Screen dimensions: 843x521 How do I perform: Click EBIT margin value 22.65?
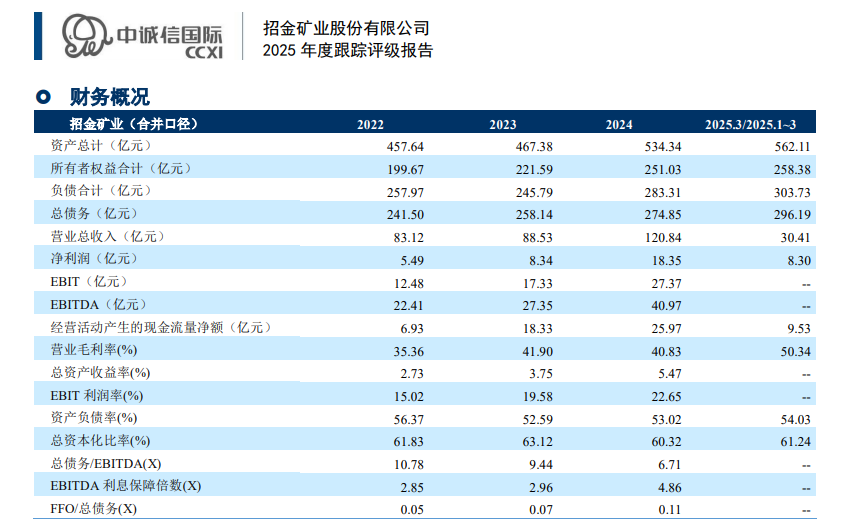click(667, 397)
